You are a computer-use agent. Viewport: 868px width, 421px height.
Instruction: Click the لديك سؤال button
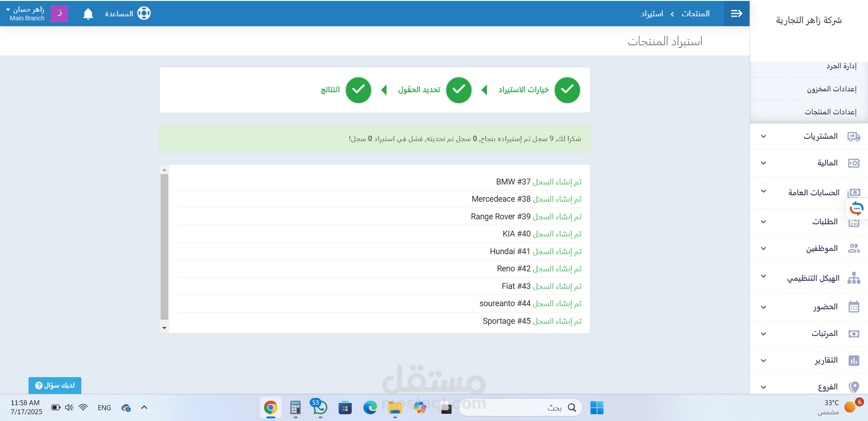[54, 385]
